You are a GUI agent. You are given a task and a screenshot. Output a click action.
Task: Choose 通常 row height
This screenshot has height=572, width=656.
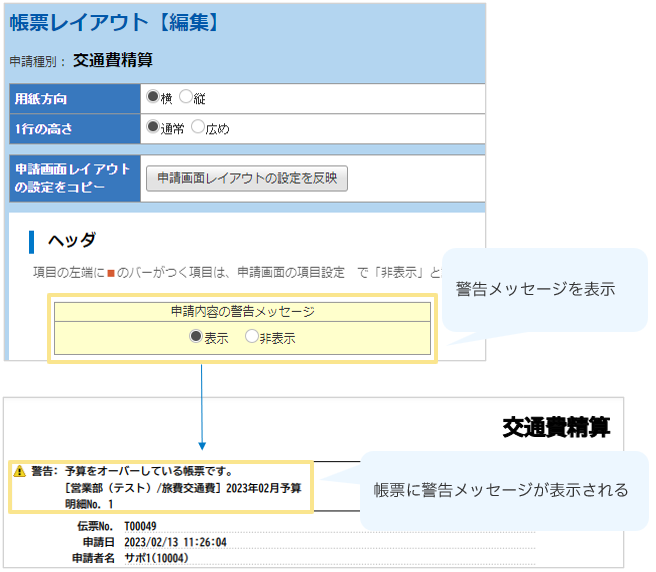point(153,128)
